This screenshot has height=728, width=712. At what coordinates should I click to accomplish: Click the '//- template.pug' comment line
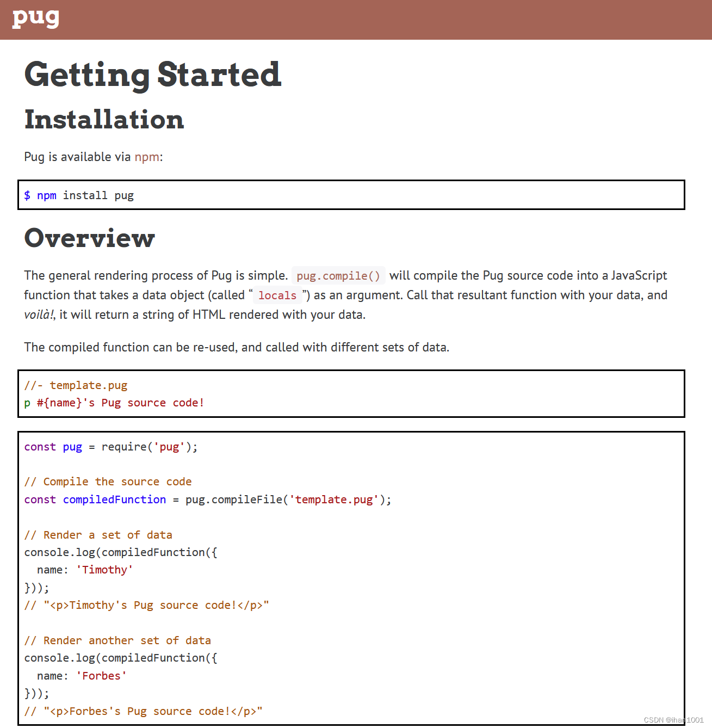click(x=76, y=385)
